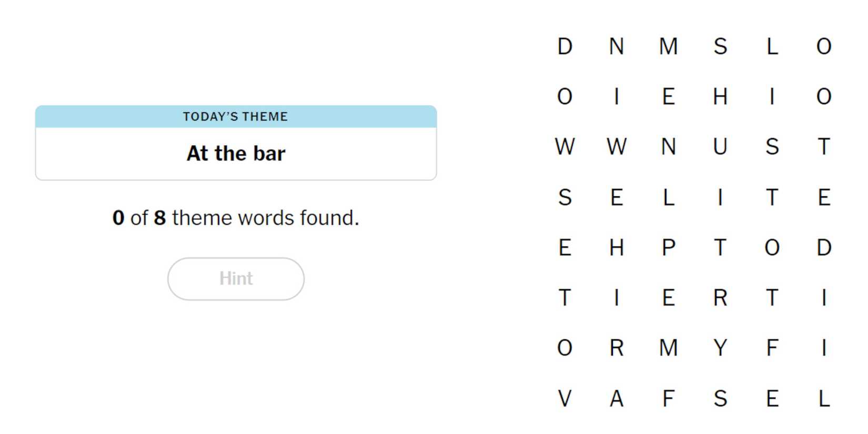Select the R between E and T
Viewport: 868px width, 434px height.
click(720, 298)
